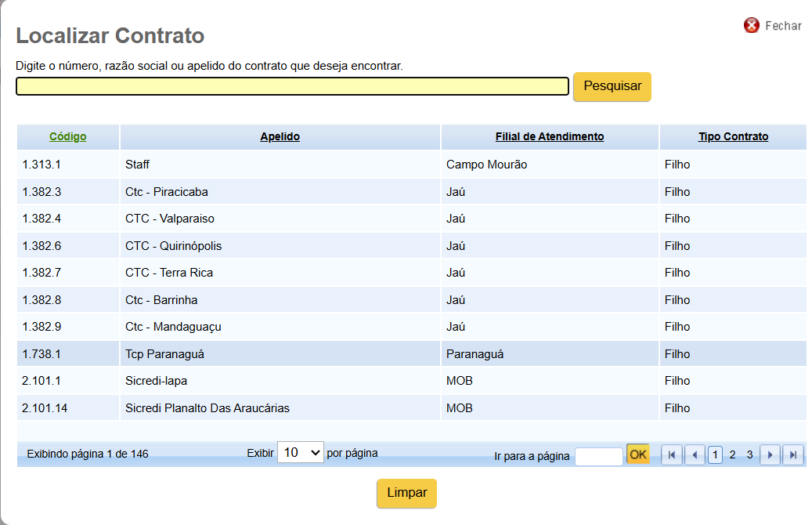
Task: Select contract code 1.382.7
Action: (x=42, y=273)
